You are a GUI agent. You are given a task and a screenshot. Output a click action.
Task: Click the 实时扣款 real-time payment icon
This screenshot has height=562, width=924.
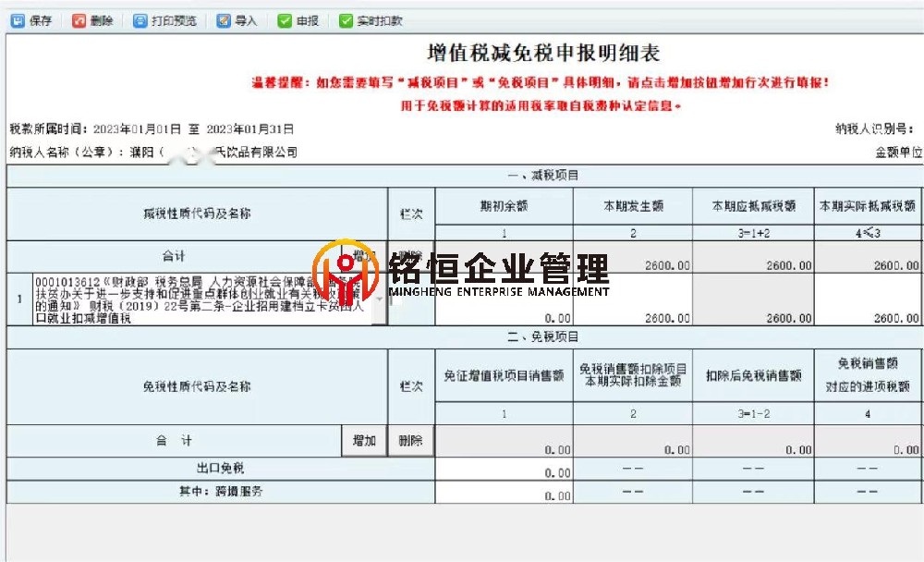pyautogui.click(x=346, y=21)
